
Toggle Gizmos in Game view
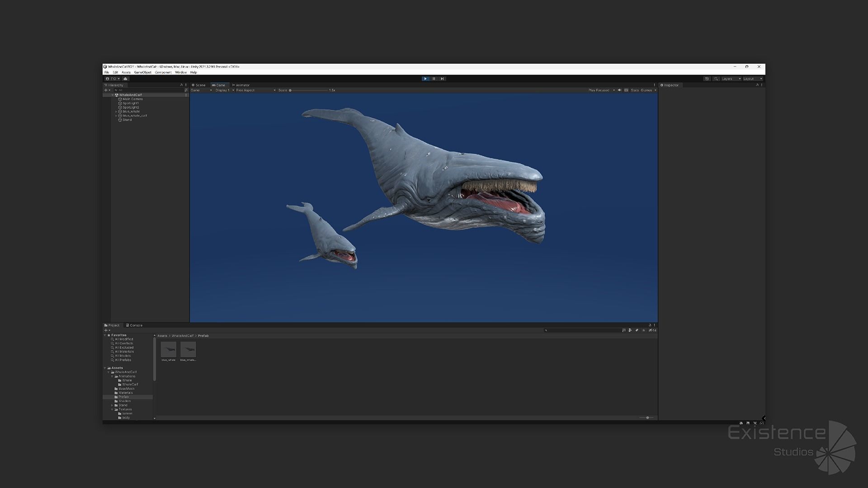point(646,90)
